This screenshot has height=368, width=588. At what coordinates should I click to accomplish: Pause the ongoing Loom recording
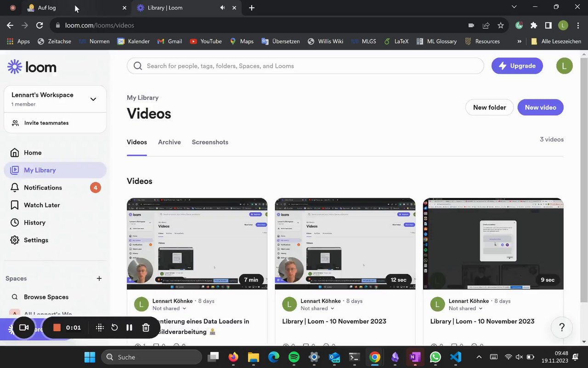click(130, 328)
